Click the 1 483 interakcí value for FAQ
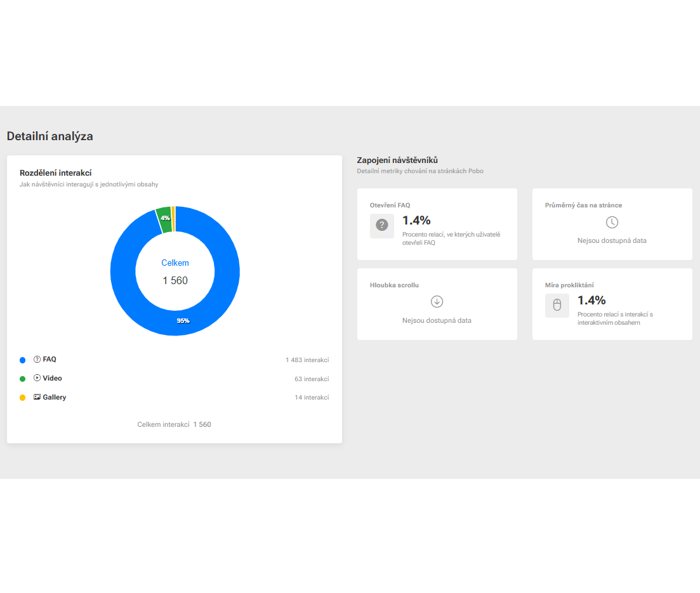700x593 pixels. 307,359
